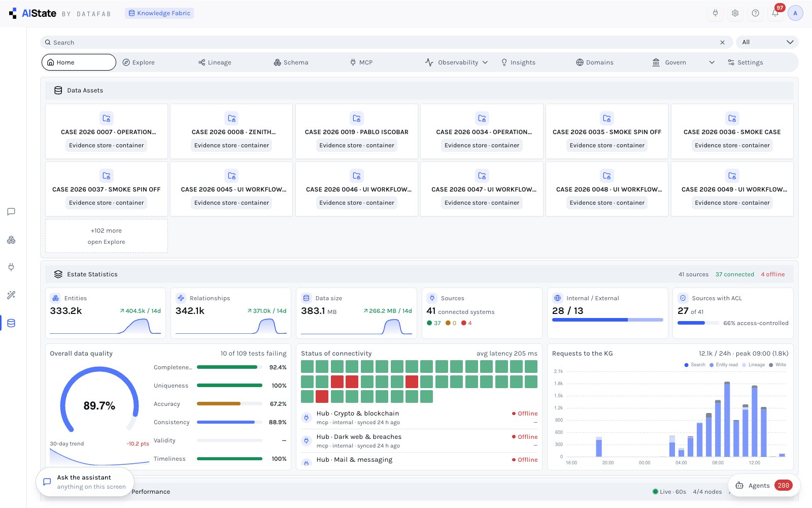Expand the Govern menu chevron
The height and width of the screenshot is (508, 812).
tap(712, 62)
